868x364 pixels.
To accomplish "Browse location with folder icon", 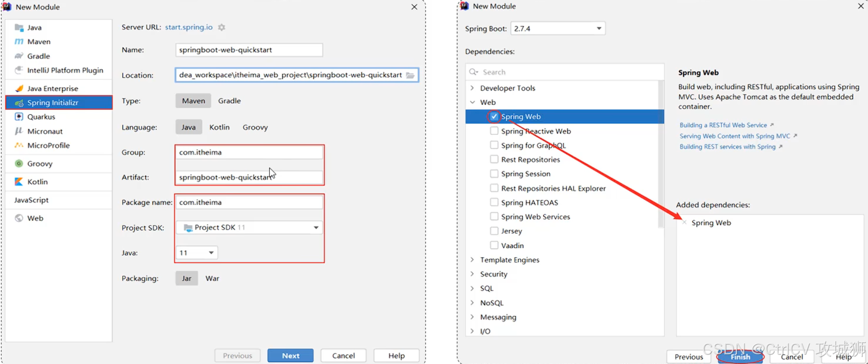I will 410,75.
